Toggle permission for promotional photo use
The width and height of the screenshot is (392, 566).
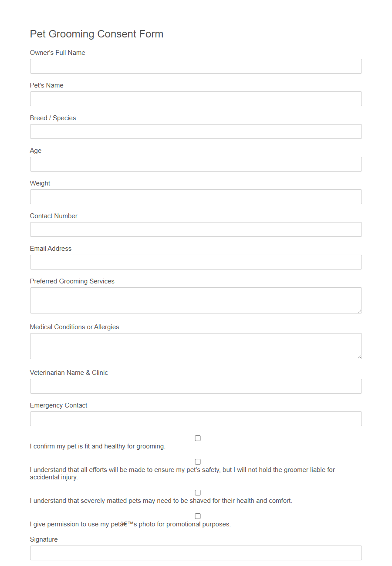[198, 516]
